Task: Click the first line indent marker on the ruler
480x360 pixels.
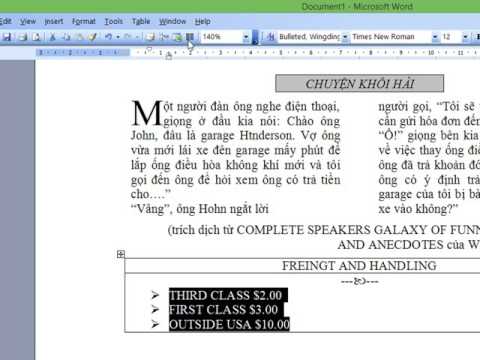Action: pos(149,50)
